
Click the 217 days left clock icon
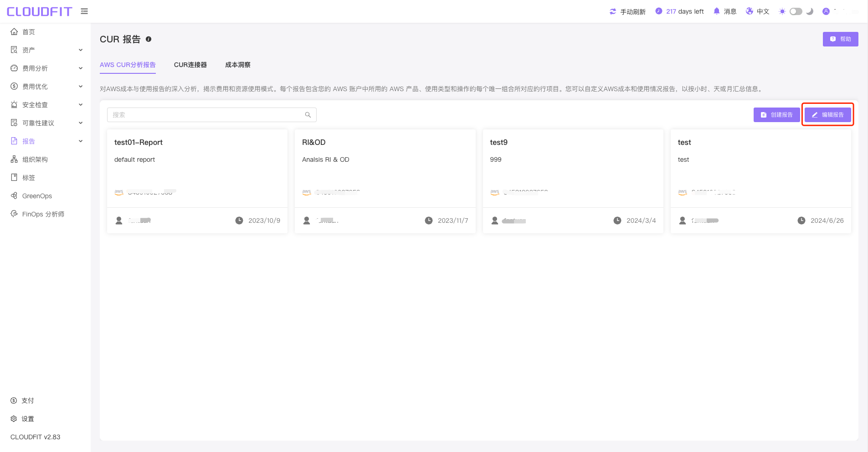[x=659, y=11]
